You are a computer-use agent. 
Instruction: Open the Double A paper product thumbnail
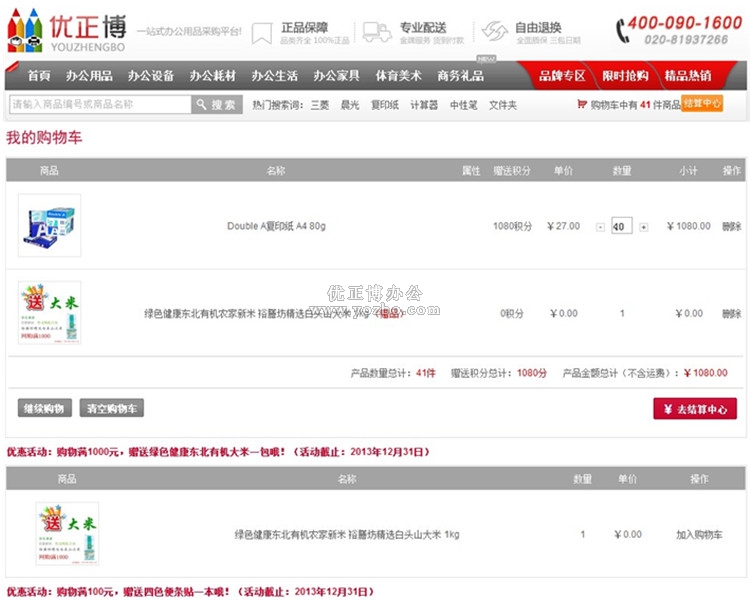49,226
